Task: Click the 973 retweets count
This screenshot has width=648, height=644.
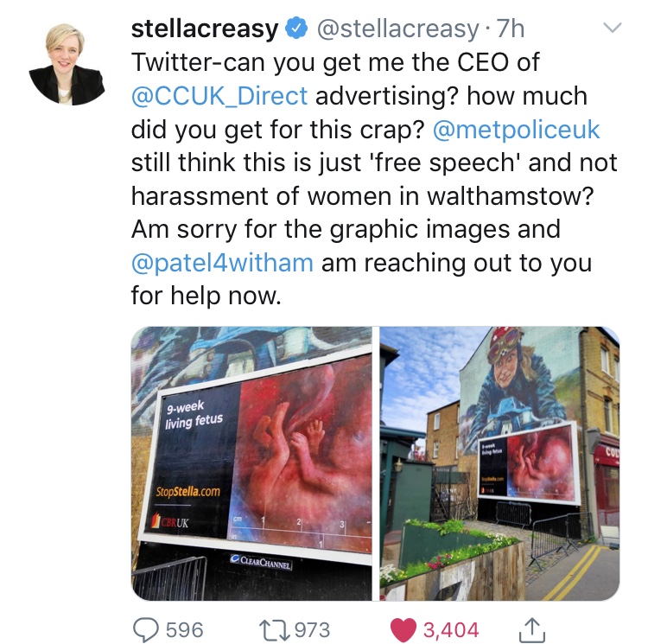Action: click(312, 630)
